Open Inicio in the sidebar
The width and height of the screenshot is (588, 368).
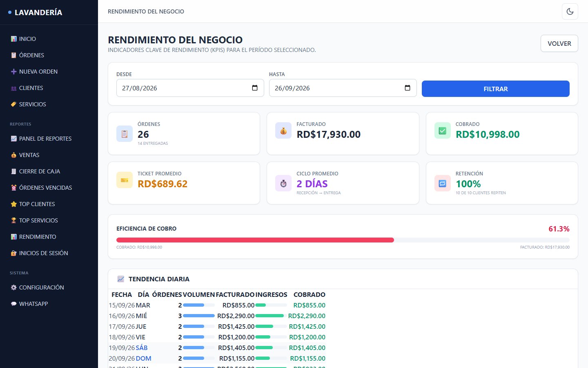49,39
